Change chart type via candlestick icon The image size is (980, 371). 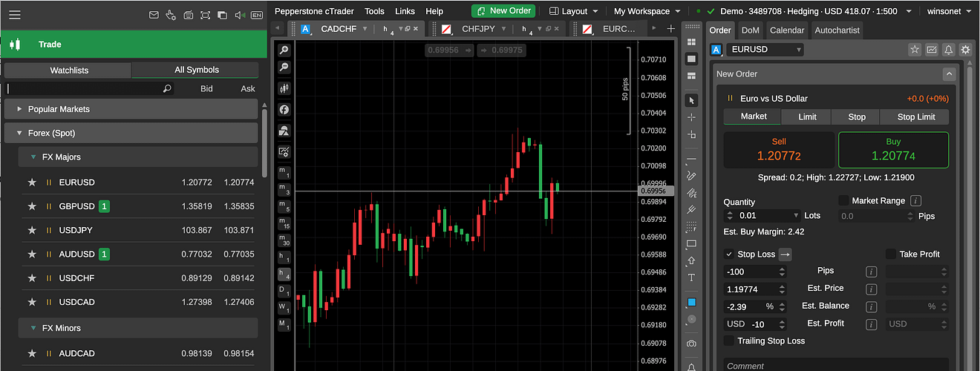284,88
